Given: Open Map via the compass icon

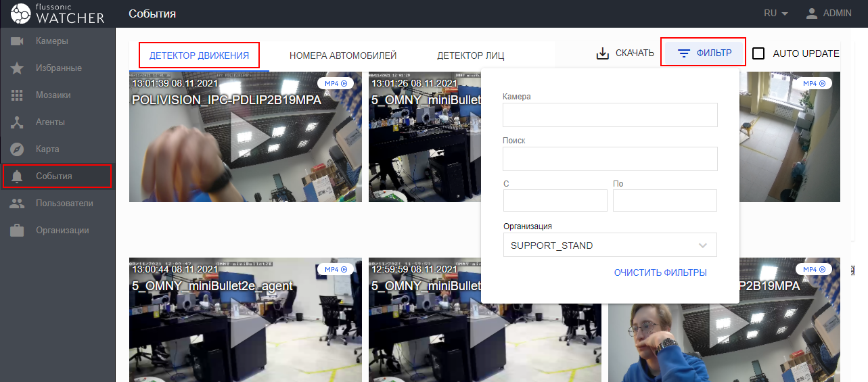Looking at the screenshot, I should (18, 149).
